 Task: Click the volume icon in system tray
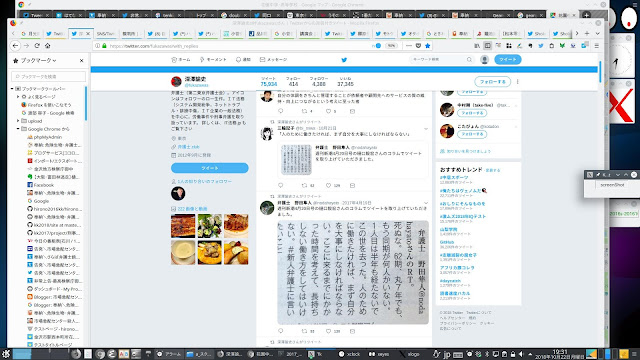click(x=521, y=354)
